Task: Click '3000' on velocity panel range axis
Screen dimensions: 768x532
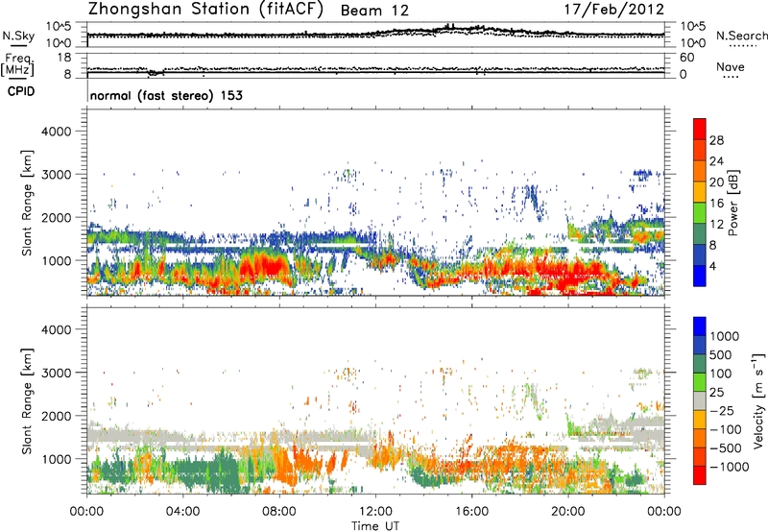Action: (56, 373)
